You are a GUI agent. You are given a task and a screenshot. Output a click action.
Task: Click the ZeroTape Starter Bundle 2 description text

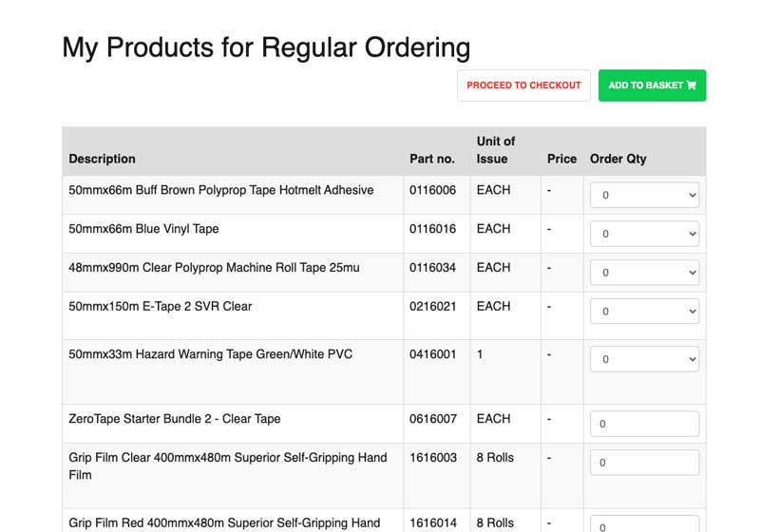[x=174, y=419]
